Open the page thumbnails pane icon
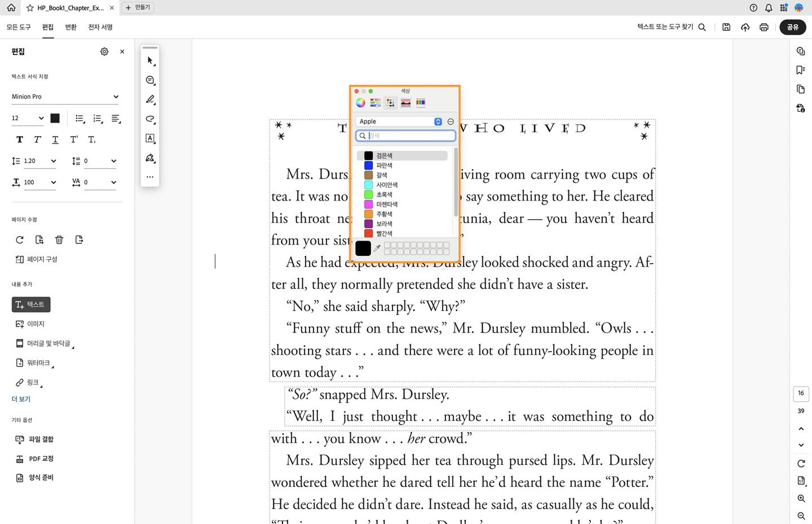This screenshot has height=524, width=812. tap(801, 89)
